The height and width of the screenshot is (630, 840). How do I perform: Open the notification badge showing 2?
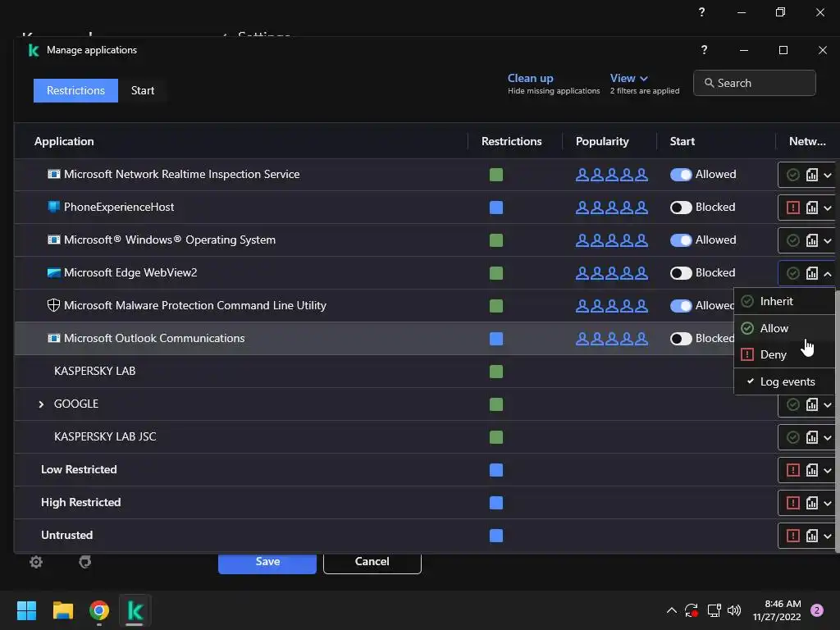(x=817, y=610)
